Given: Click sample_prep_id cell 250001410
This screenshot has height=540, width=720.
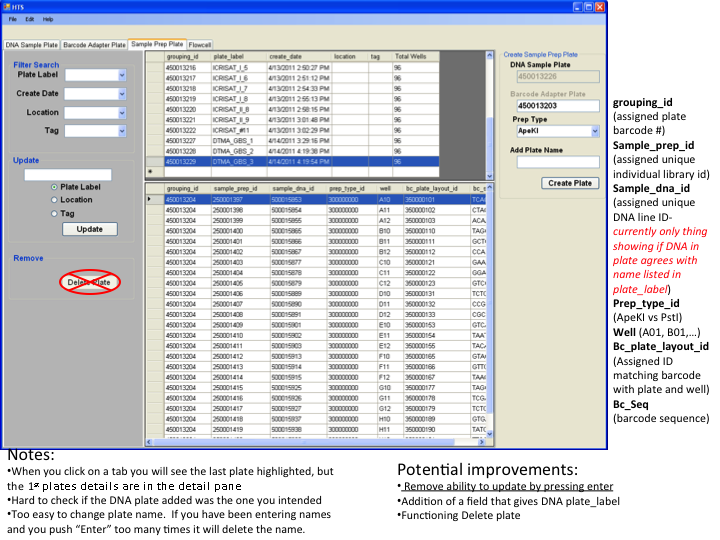Looking at the screenshot, I should tap(241, 336).
